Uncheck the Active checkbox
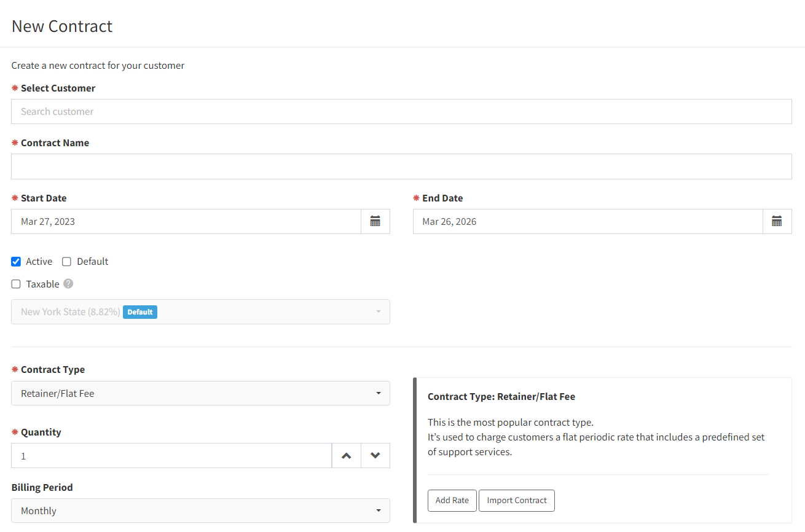The height and width of the screenshot is (532, 805). (16, 262)
